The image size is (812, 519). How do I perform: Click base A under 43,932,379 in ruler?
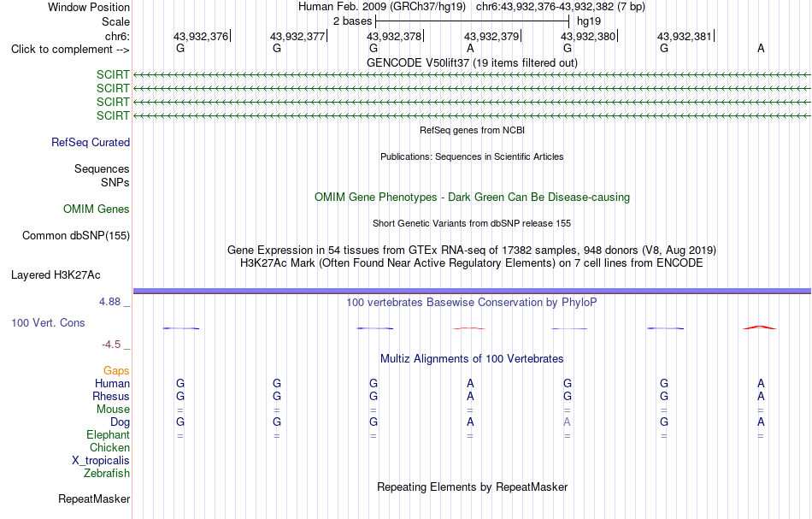[x=470, y=48]
